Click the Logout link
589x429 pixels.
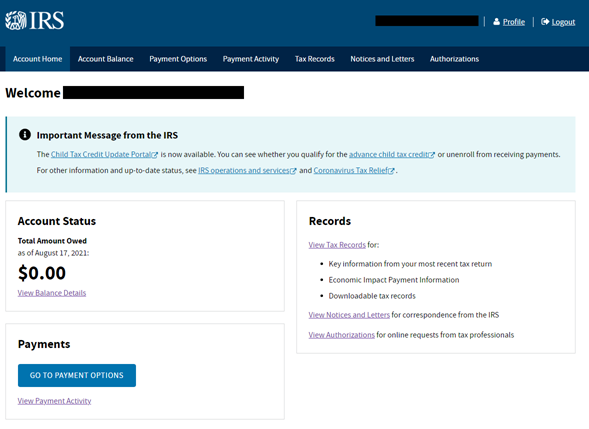click(x=563, y=22)
